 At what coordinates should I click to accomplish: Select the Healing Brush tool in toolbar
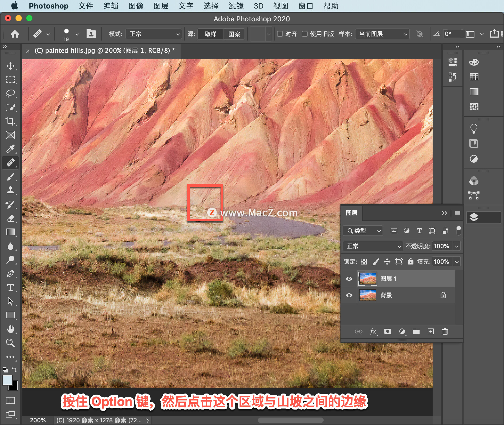pyautogui.click(x=10, y=163)
